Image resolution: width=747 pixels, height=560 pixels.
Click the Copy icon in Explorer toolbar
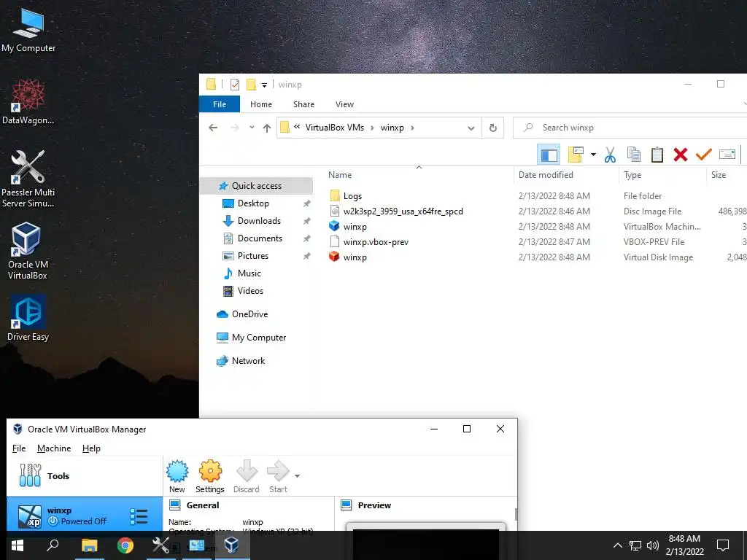click(x=634, y=155)
